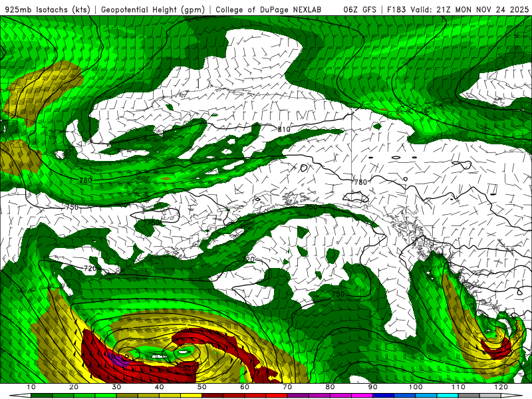Click the dark green 10-15 kt color swatch
The image size is (532, 399).
click(41, 396)
